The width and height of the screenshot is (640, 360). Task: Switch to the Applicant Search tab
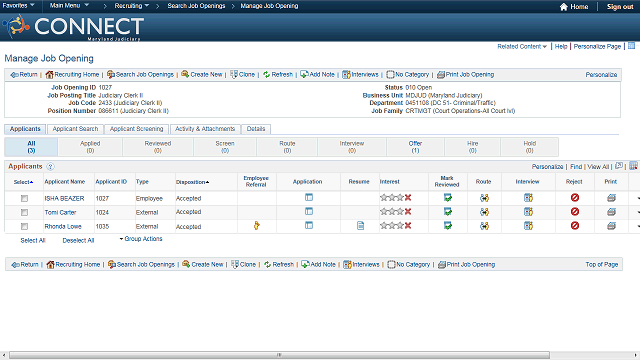pyautogui.click(x=75, y=129)
